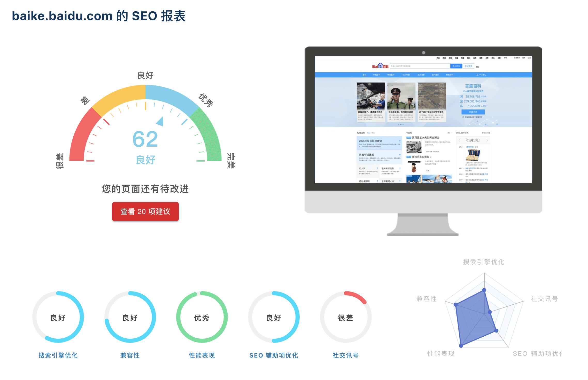The image size is (588, 380).
Task: Click the gauge 良好 top label
Action: 145,75
